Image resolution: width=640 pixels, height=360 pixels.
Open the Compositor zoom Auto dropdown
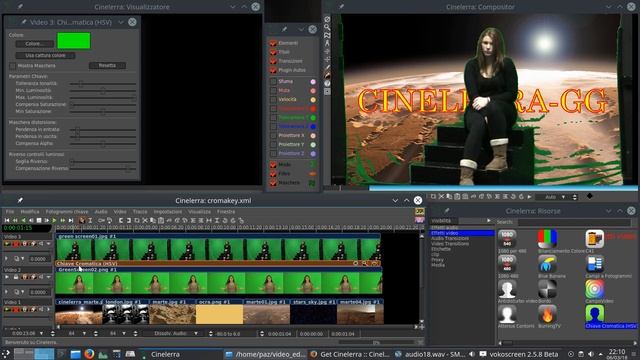(x=564, y=197)
